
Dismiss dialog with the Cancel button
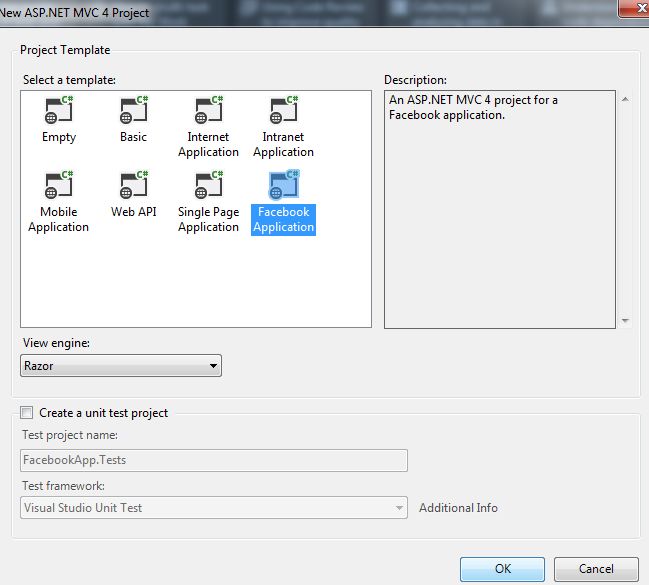(596, 569)
